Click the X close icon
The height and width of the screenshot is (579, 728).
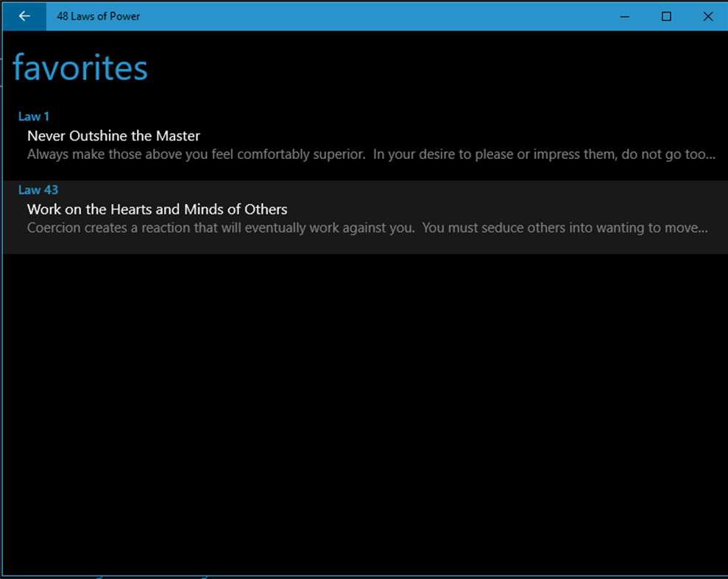tap(707, 15)
